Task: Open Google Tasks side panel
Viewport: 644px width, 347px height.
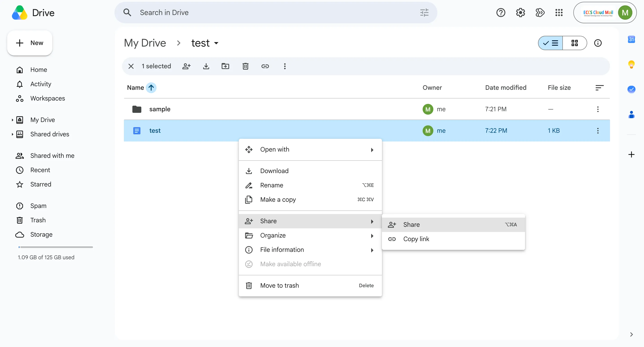Action: pyautogui.click(x=631, y=89)
